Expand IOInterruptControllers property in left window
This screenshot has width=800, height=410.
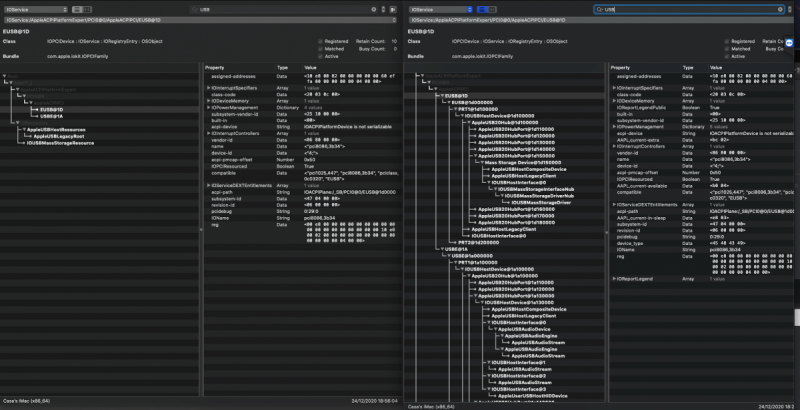[208, 133]
